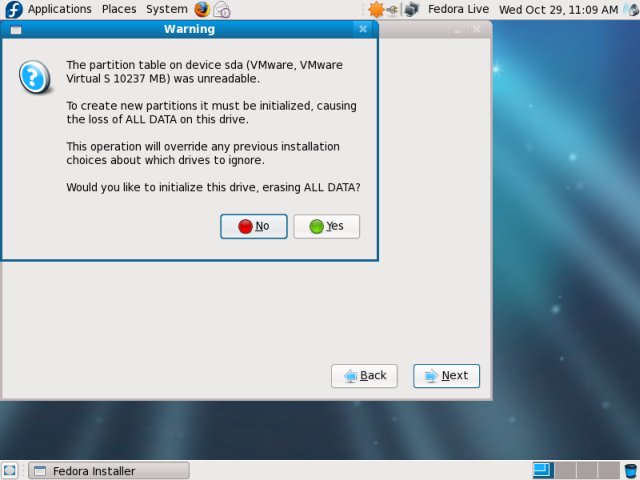Minimize the Fedora Installer window
This screenshot has width=640, height=480.
pyautogui.click(x=458, y=30)
